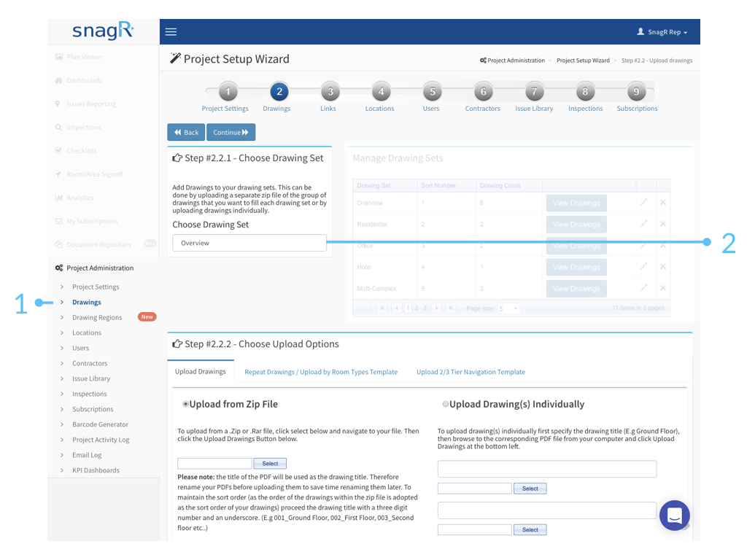
Task: Edit the Hotel drawing set pencil icon
Action: (643, 267)
